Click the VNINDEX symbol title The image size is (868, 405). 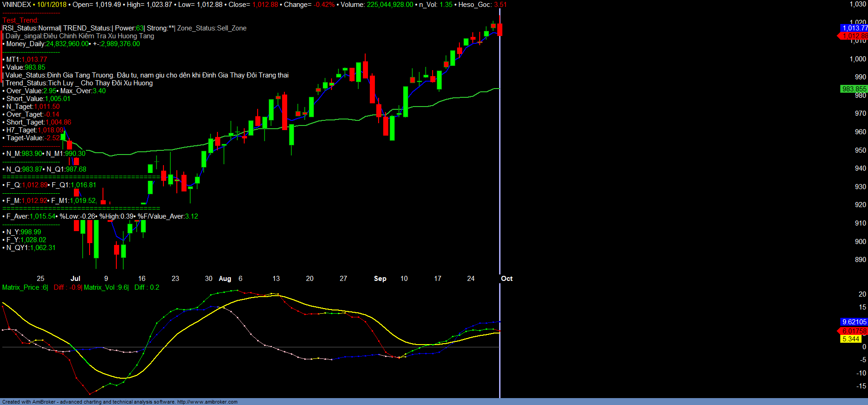click(x=17, y=5)
